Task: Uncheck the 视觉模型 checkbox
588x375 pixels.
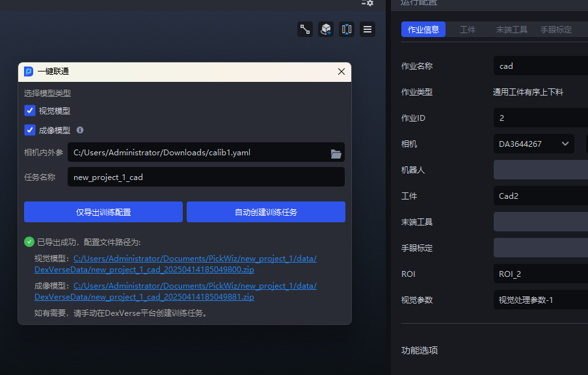Action: tap(30, 110)
